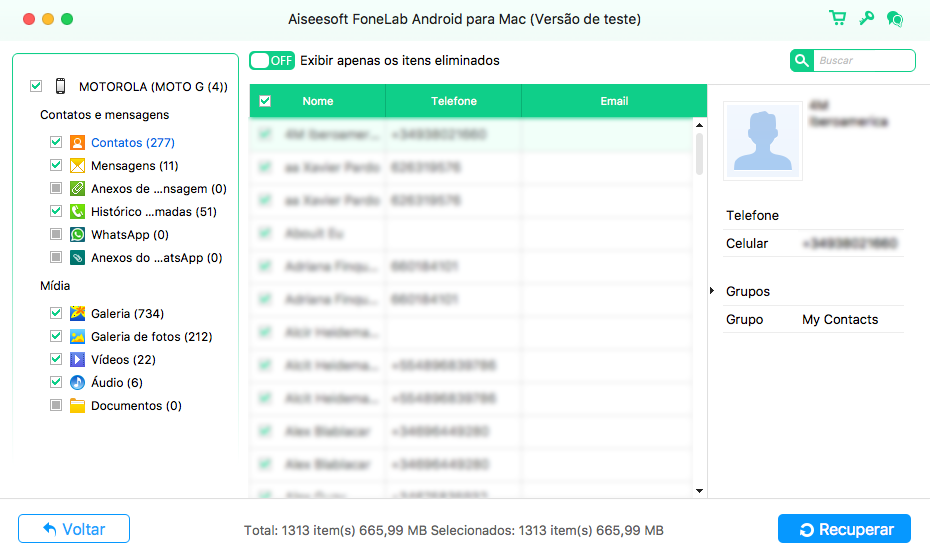The height and width of the screenshot is (555, 930).
Task: Click the scrollbar down arrow
Action: [699, 491]
